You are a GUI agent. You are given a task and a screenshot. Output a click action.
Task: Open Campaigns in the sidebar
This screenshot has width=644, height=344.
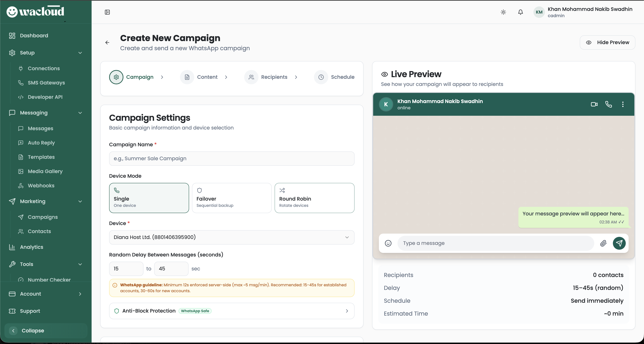click(43, 217)
